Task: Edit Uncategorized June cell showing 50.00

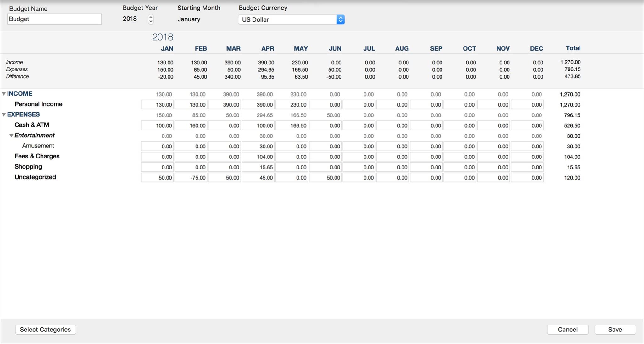Action: pyautogui.click(x=325, y=178)
